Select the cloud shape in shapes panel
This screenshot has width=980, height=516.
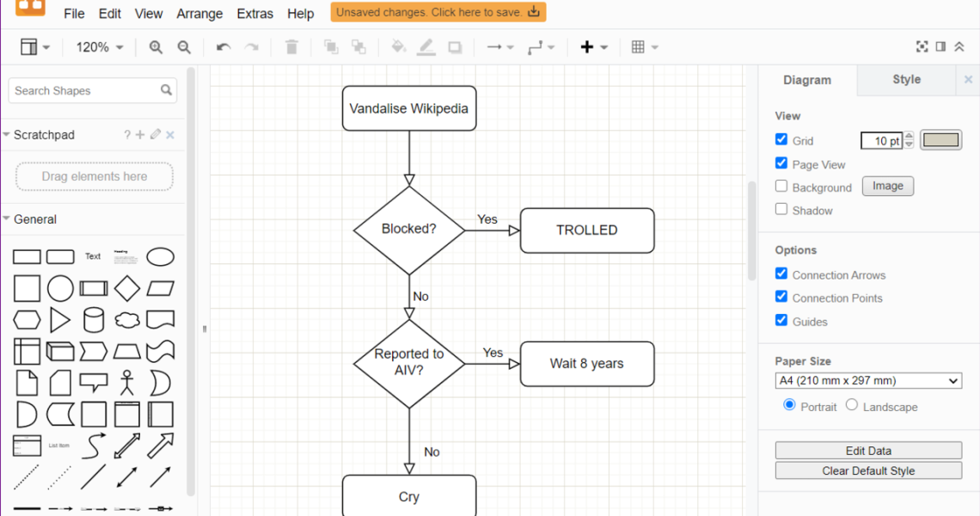(127, 320)
